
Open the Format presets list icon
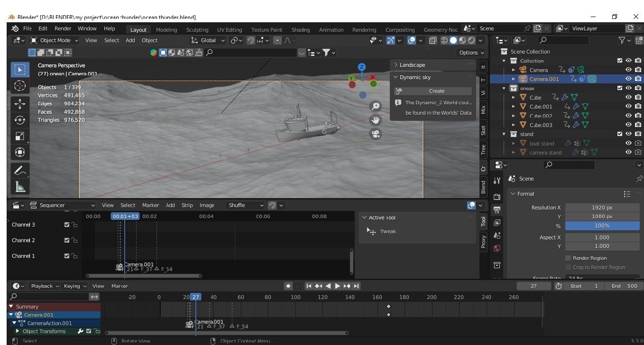pos(627,194)
